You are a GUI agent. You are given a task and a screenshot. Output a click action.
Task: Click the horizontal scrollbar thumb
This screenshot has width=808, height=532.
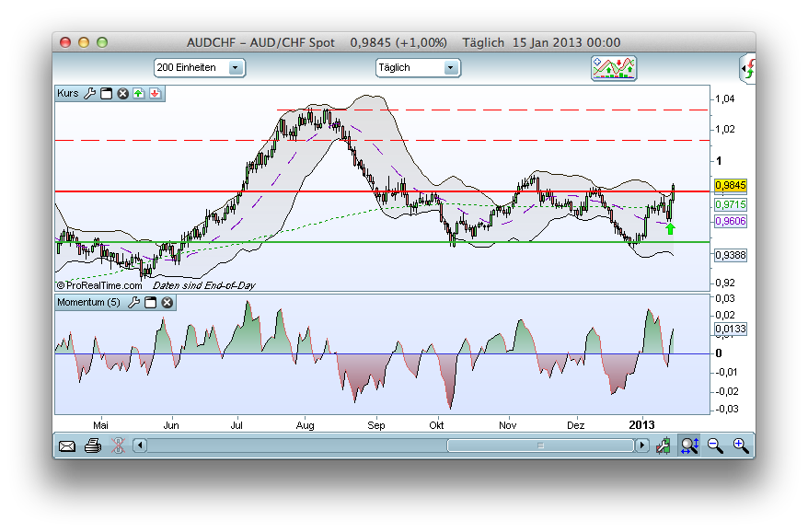(540, 445)
